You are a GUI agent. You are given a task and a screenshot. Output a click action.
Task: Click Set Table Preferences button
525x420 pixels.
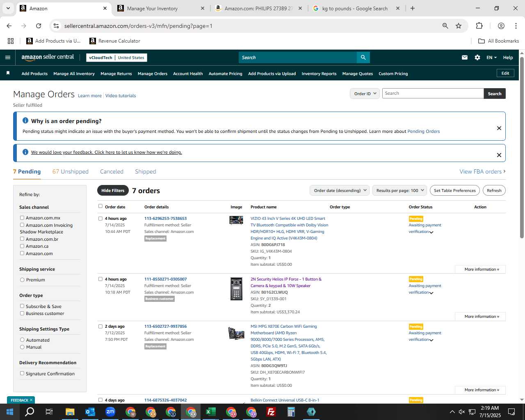point(454,190)
